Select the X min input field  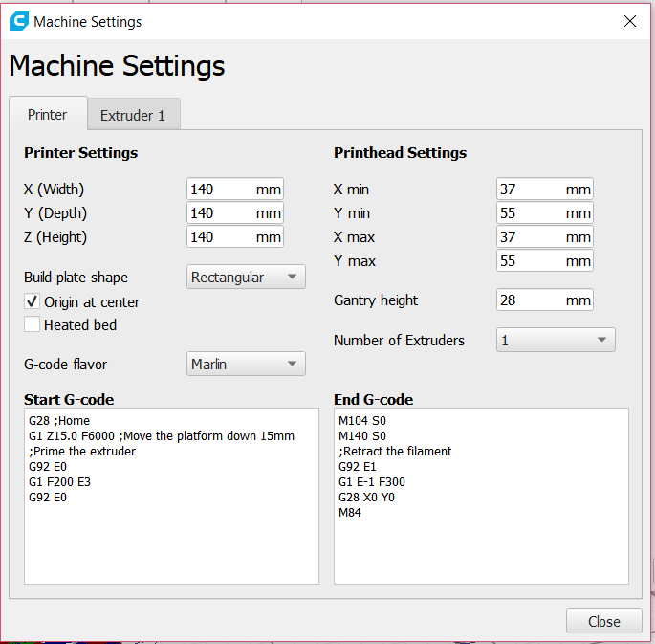(x=530, y=189)
